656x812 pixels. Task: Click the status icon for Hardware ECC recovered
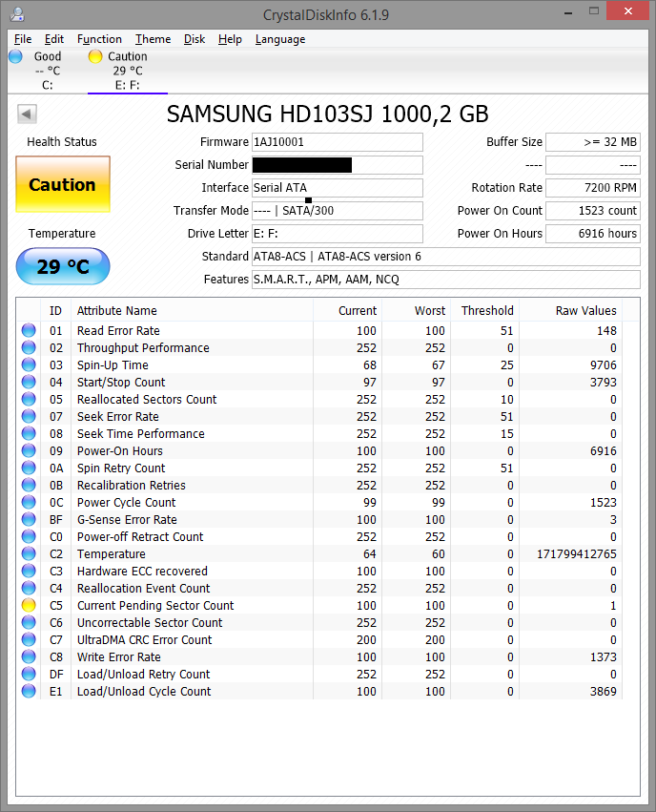[29, 571]
